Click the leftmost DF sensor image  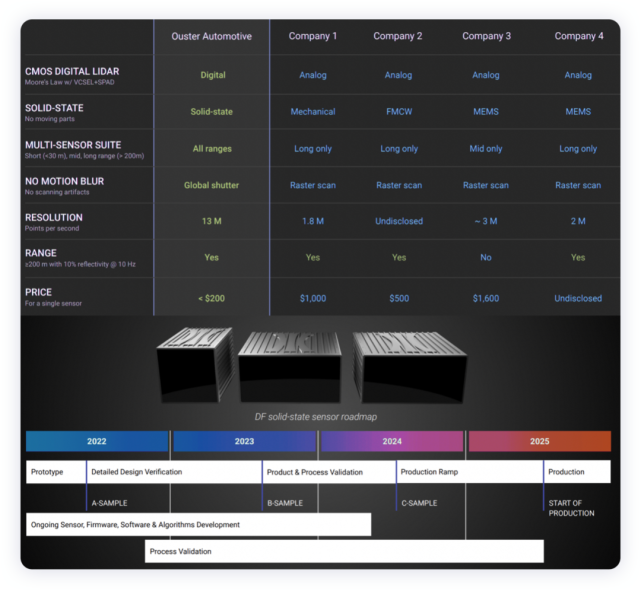coord(195,365)
